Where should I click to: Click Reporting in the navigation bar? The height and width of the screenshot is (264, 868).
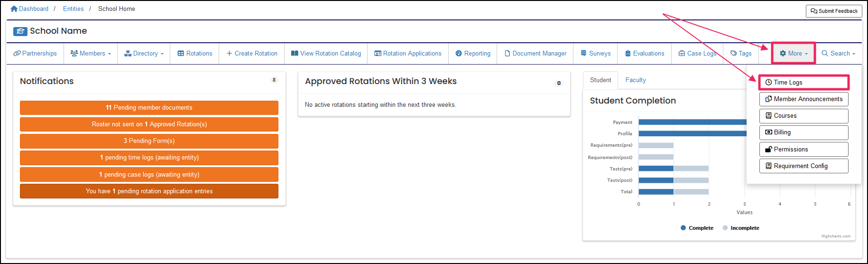473,53
